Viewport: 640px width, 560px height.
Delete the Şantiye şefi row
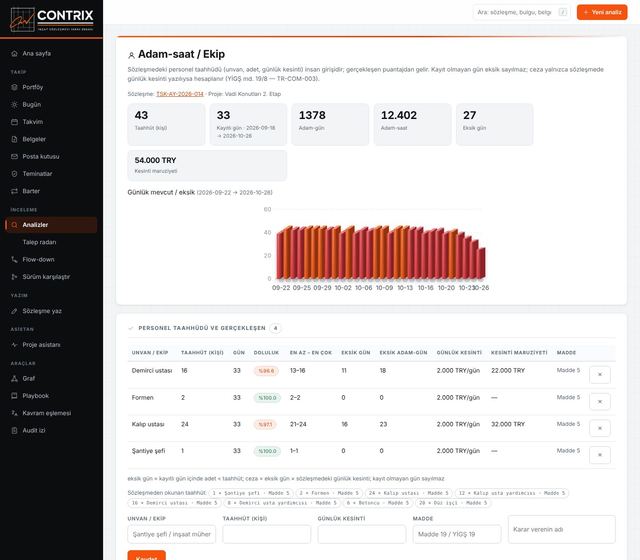coord(600,455)
